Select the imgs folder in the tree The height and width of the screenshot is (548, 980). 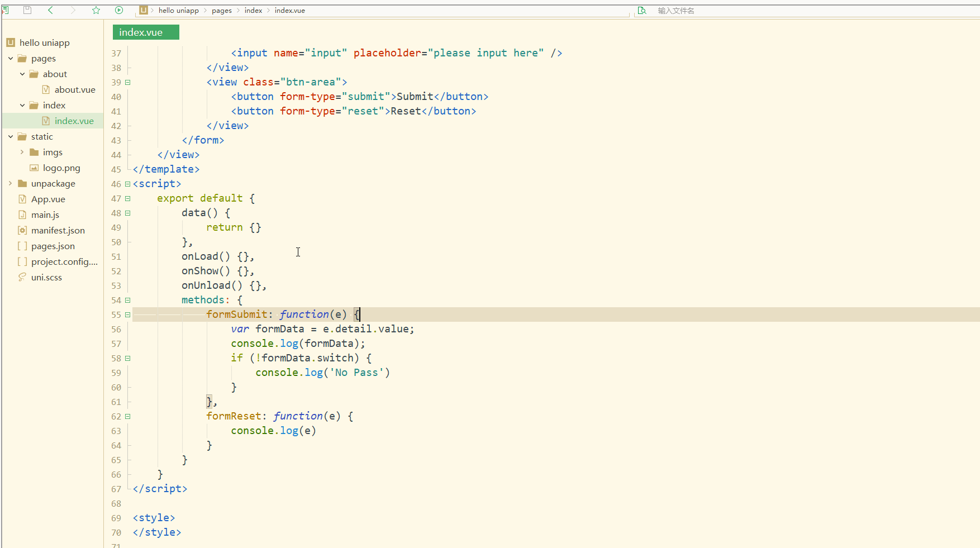pyautogui.click(x=53, y=152)
